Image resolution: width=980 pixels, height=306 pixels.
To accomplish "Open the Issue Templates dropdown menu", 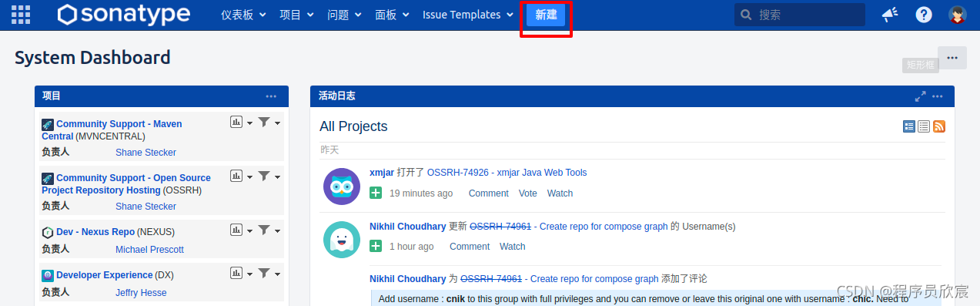I will click(x=467, y=15).
